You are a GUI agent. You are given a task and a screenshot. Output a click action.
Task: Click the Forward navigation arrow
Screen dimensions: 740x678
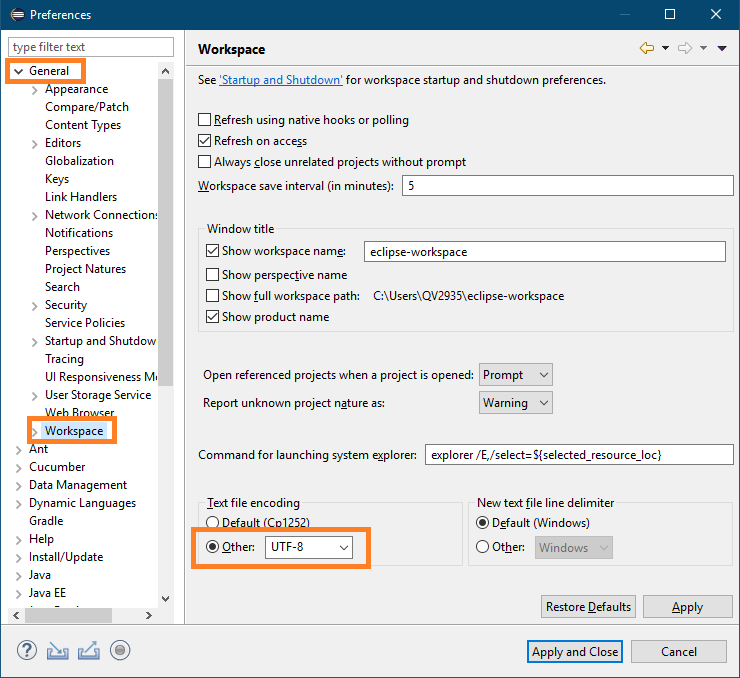[685, 48]
